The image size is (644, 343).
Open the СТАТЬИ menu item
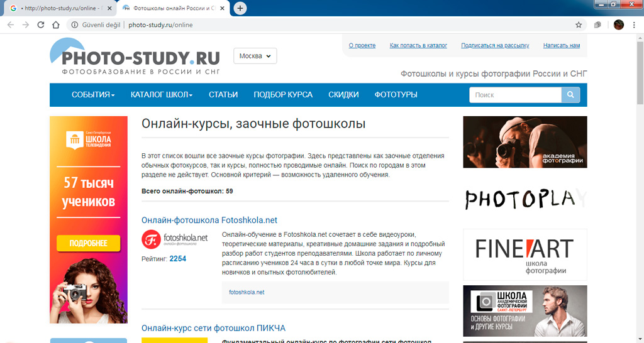tap(223, 95)
